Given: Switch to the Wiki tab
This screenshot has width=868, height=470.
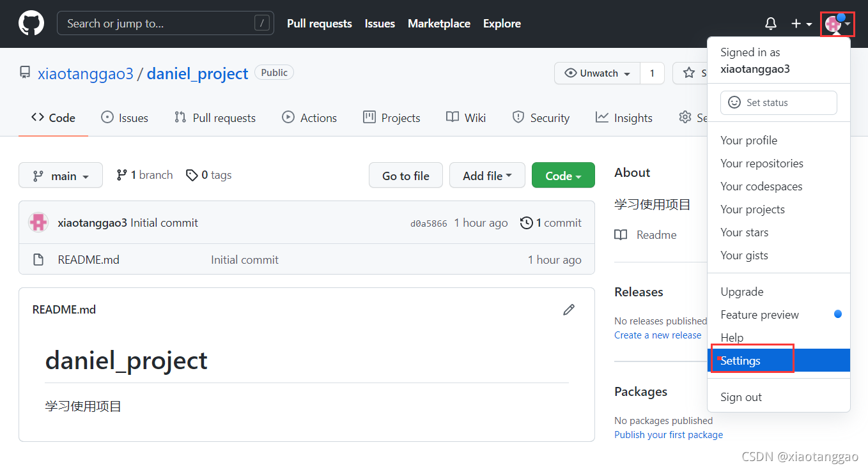Looking at the screenshot, I should point(466,117).
